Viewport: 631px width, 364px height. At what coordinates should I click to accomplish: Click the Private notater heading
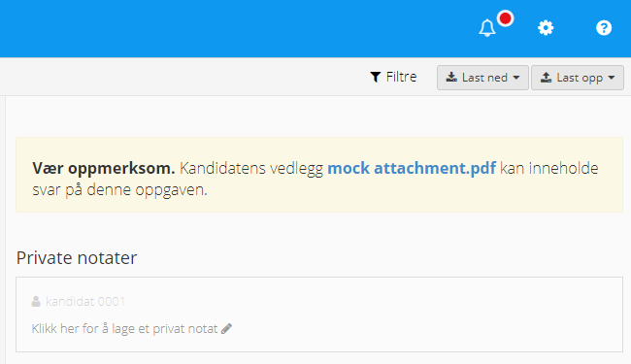click(x=77, y=258)
